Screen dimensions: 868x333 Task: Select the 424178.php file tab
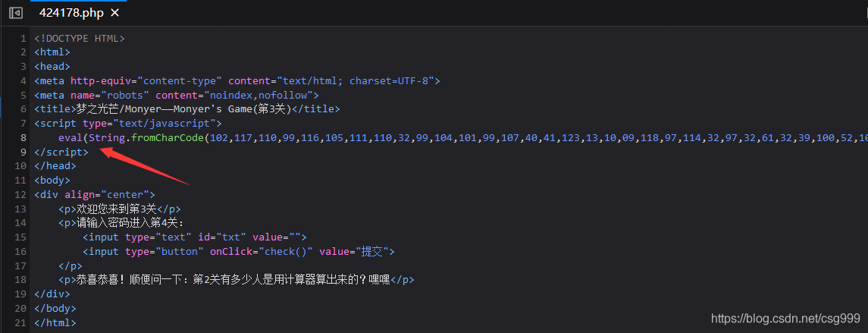click(71, 13)
